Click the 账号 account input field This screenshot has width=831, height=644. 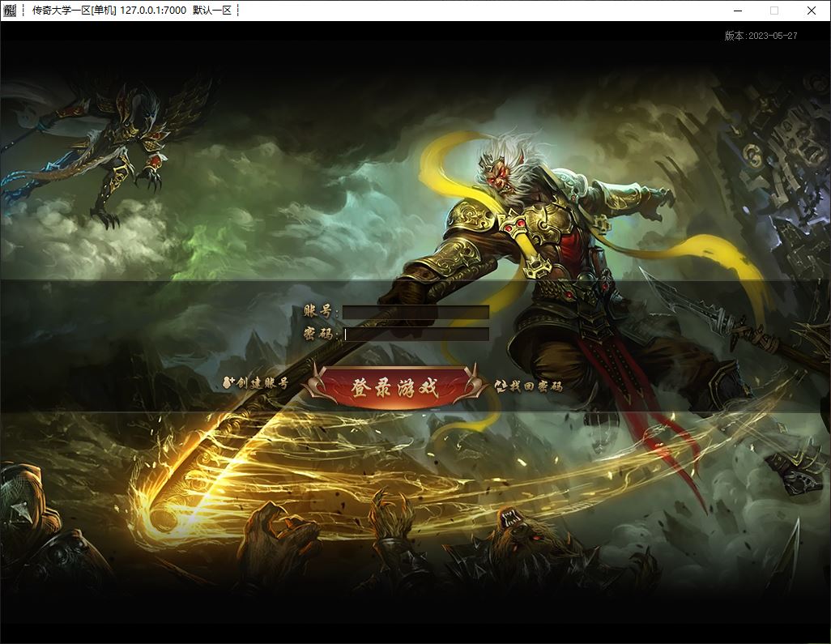click(x=415, y=312)
